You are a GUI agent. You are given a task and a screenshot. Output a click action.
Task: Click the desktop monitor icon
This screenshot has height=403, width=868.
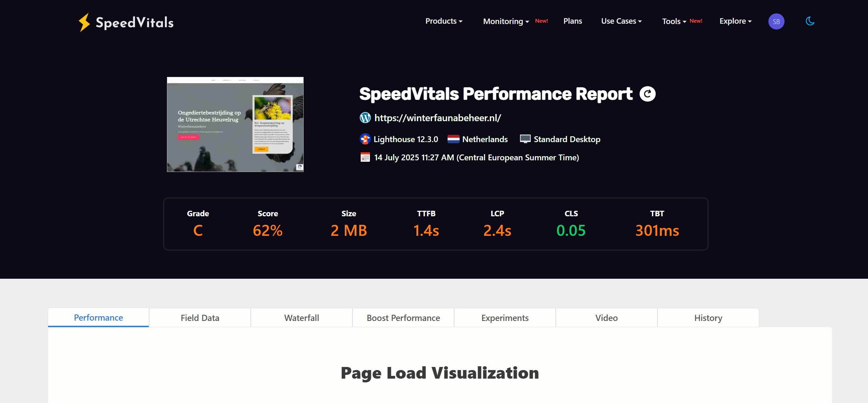click(x=525, y=139)
